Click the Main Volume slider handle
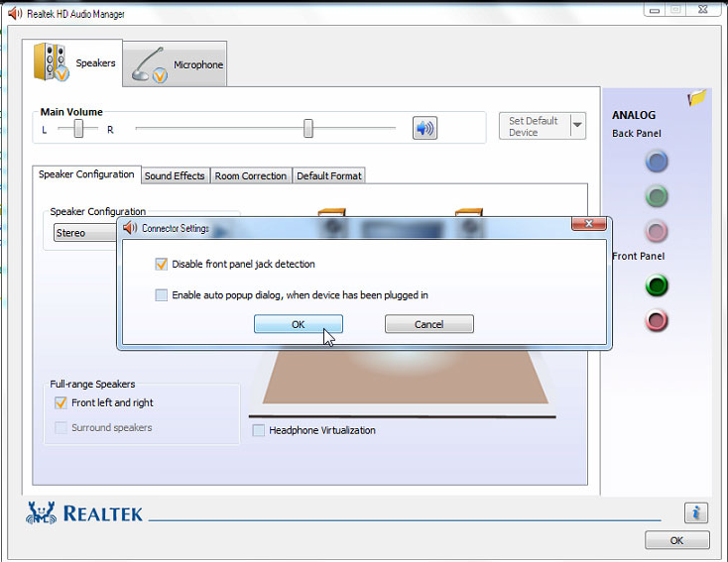 [308, 128]
